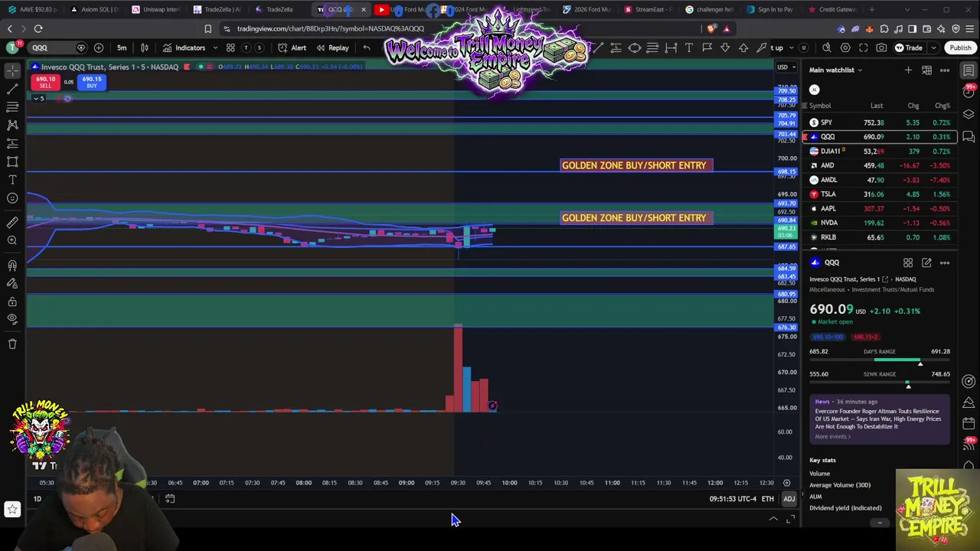Select the crosshair cursor tool
This screenshot has width=980, height=551.
[x=12, y=70]
